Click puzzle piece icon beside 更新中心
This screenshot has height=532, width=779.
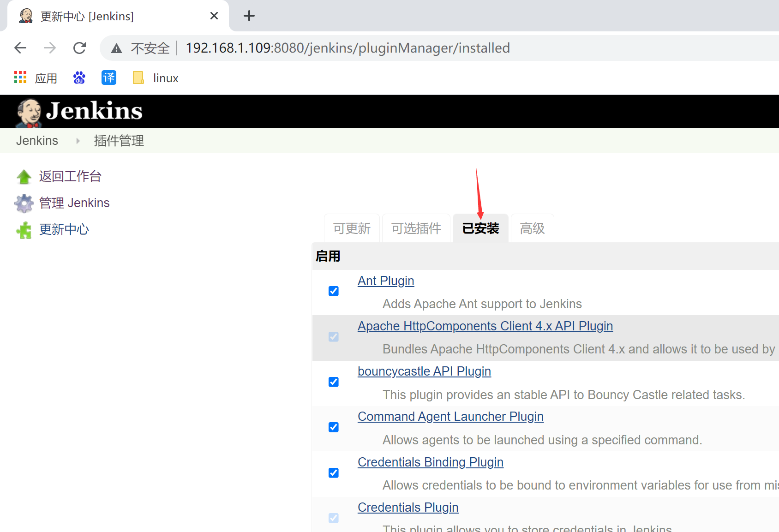24,230
